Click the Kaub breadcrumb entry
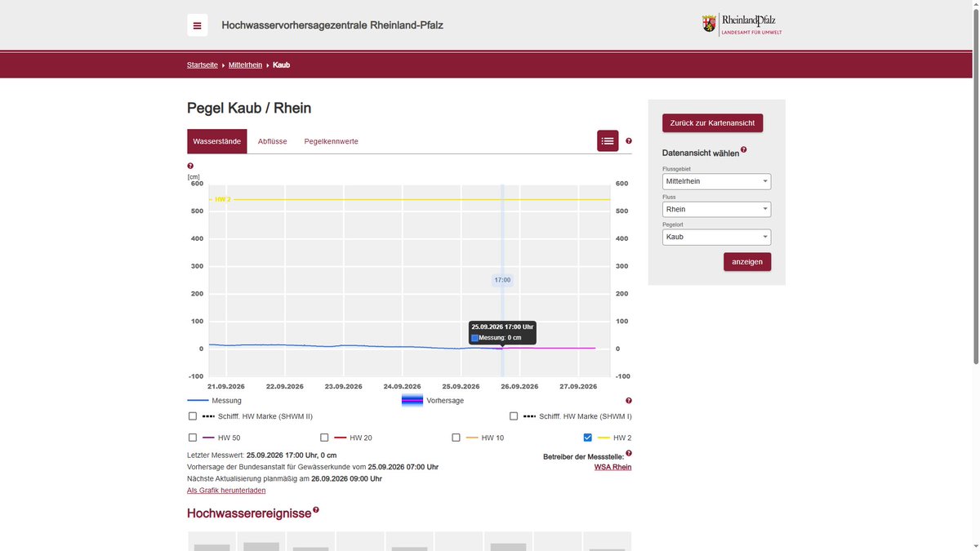This screenshot has width=980, height=551. pyautogui.click(x=281, y=65)
